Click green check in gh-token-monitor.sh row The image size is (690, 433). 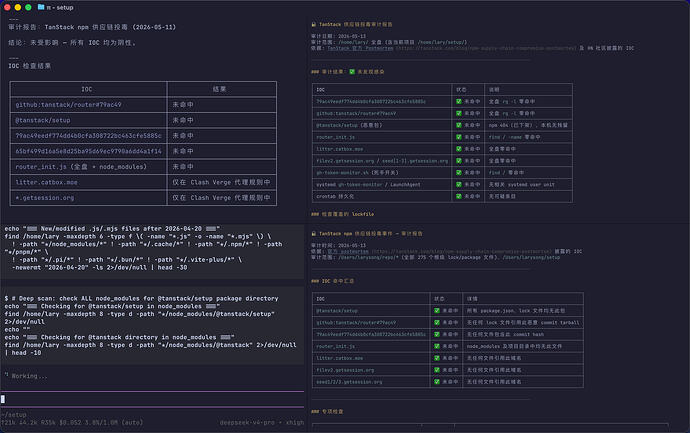[x=459, y=172]
